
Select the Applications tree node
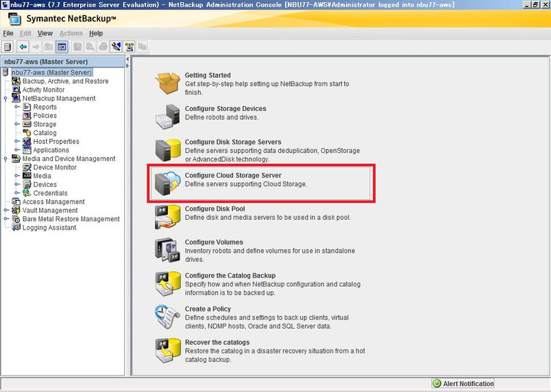pos(51,150)
